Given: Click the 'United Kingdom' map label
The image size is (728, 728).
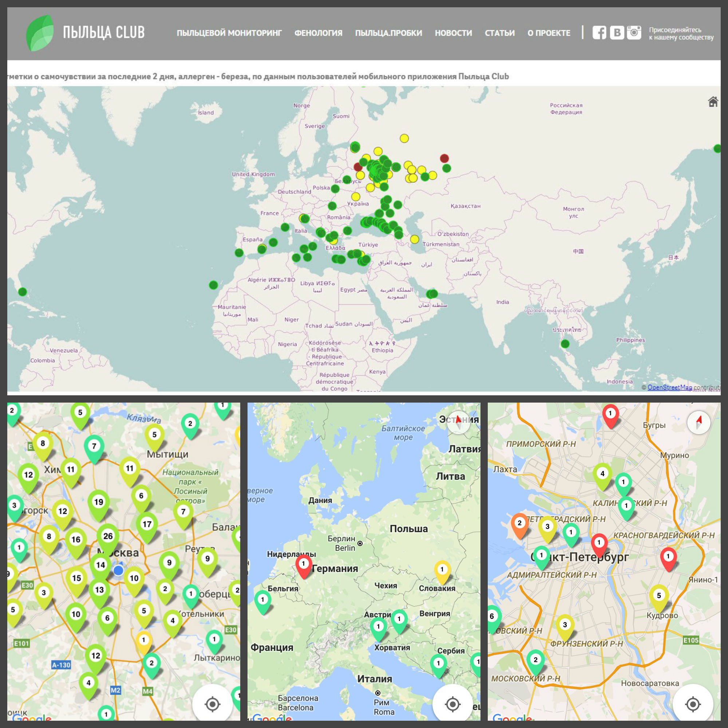Looking at the screenshot, I should click(253, 174).
